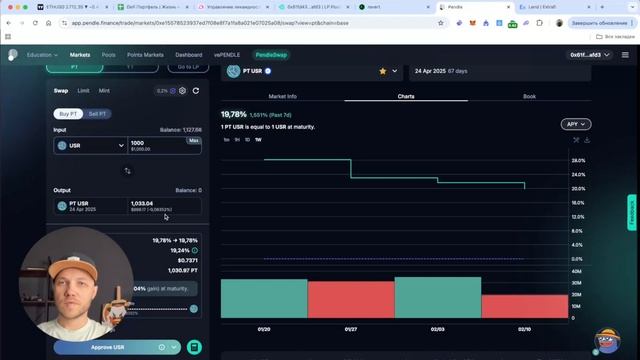This screenshot has height=360, width=640.
Task: Open the 0x61f...afd3 wallet dropdown
Action: pyautogui.click(x=589, y=55)
